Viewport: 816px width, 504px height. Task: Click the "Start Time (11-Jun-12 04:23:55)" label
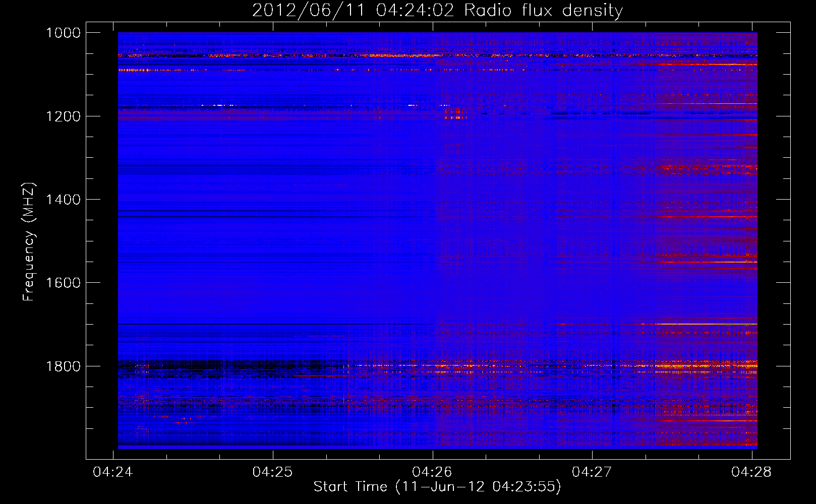coord(437,487)
